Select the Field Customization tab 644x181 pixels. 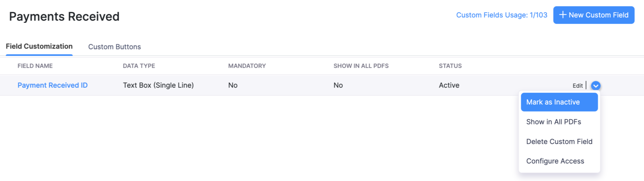click(39, 46)
